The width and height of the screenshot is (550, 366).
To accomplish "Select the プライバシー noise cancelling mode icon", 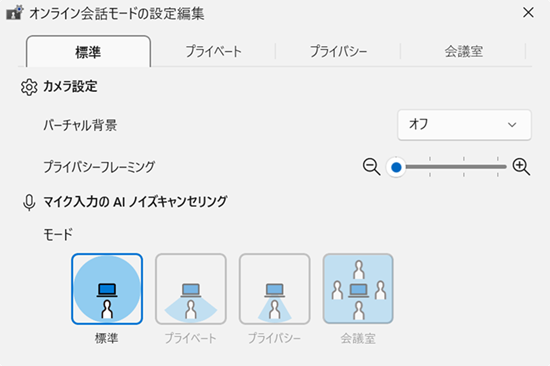I will [x=275, y=289].
